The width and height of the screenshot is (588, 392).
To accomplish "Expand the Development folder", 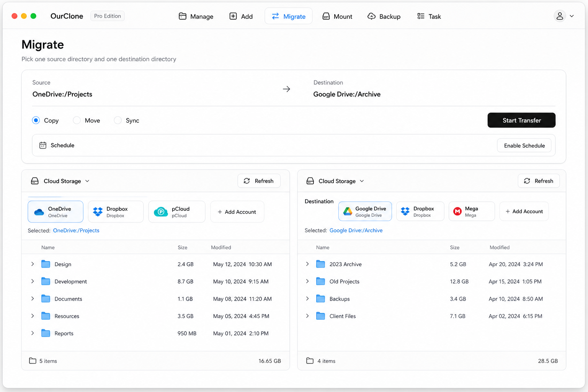I will point(33,281).
